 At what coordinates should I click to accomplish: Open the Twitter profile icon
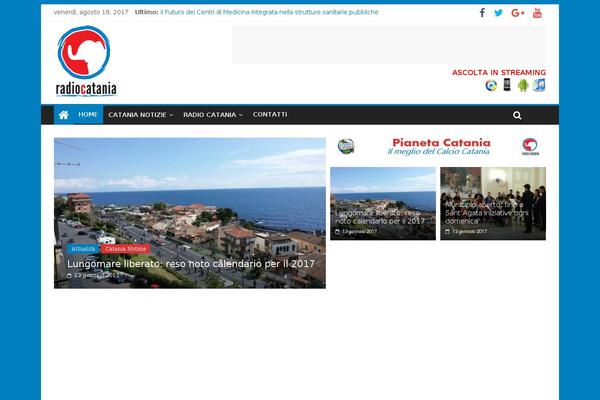498,13
